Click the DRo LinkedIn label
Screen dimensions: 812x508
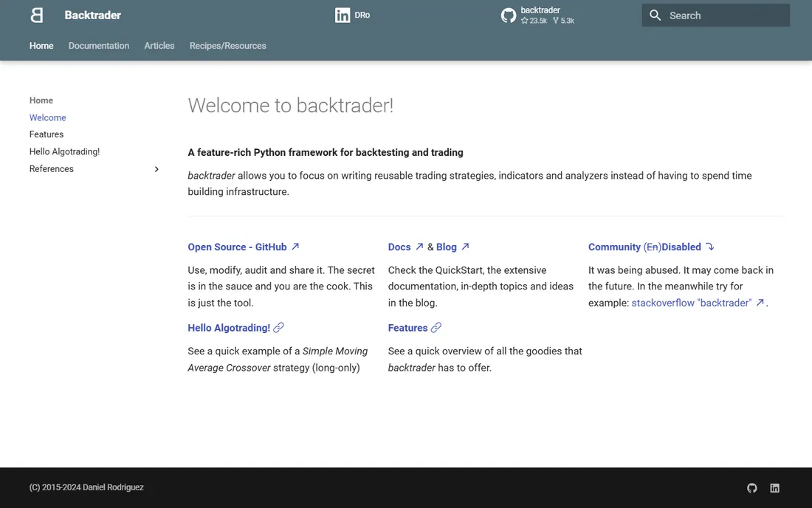coord(362,15)
